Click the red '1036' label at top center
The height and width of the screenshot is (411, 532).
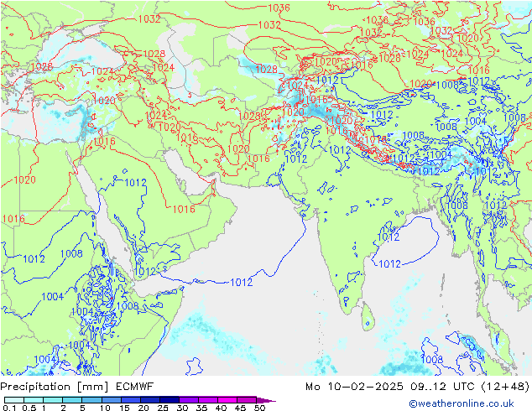[279, 8]
